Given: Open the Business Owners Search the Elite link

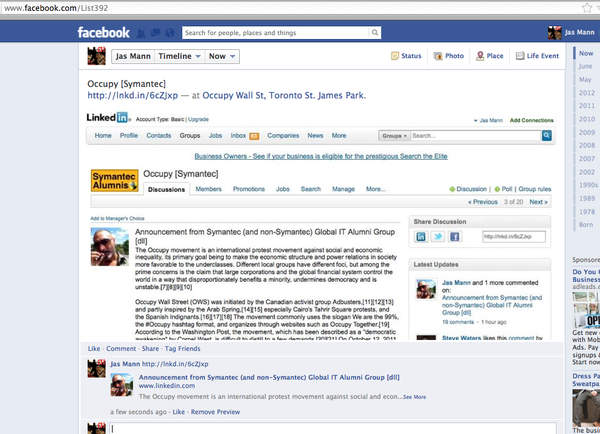Looking at the screenshot, I should (x=321, y=156).
